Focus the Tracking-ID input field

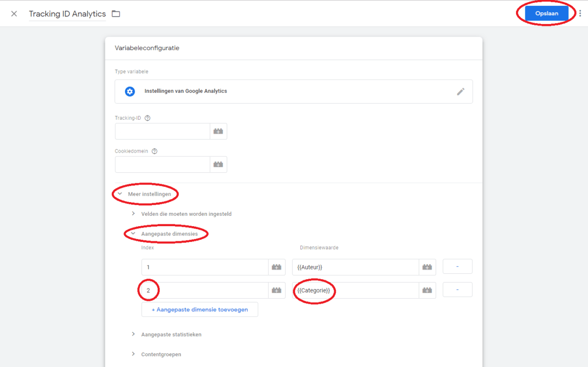(x=163, y=131)
